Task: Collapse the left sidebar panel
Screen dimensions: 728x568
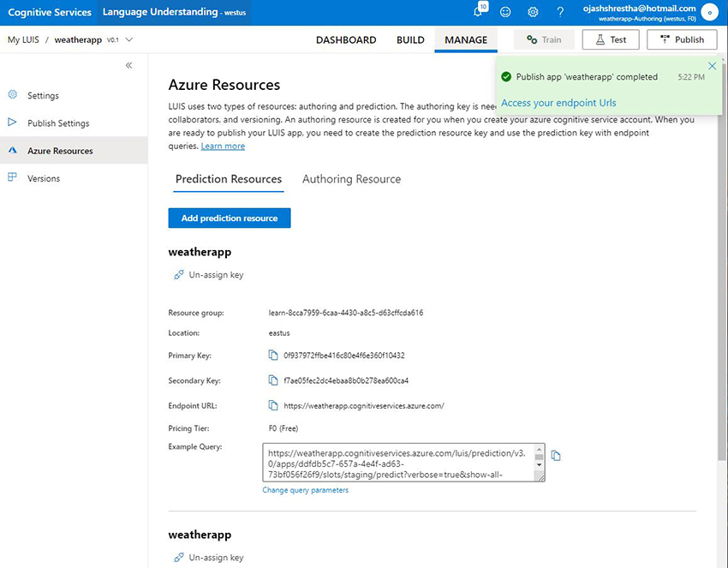Action: click(128, 65)
